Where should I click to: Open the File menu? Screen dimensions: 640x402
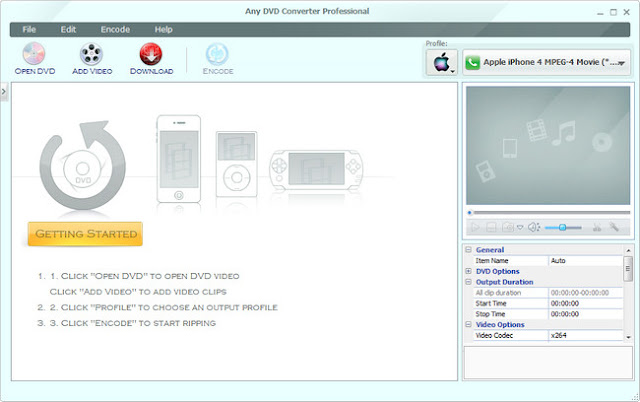[29, 29]
